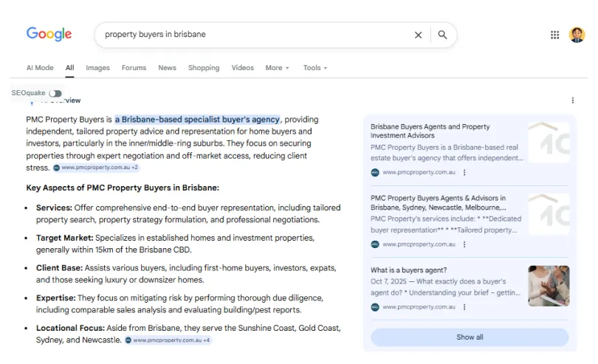The image size is (598, 364).
Task: Click favicon of Brisbane Buyers Agents source card
Action: (x=375, y=173)
